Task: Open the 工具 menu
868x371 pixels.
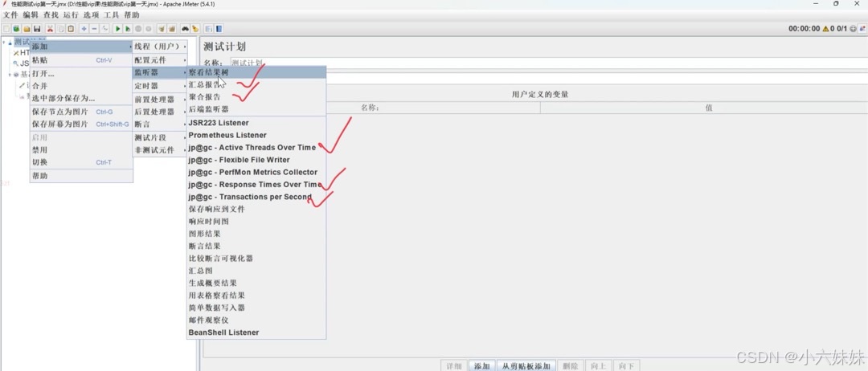Action: [111, 15]
